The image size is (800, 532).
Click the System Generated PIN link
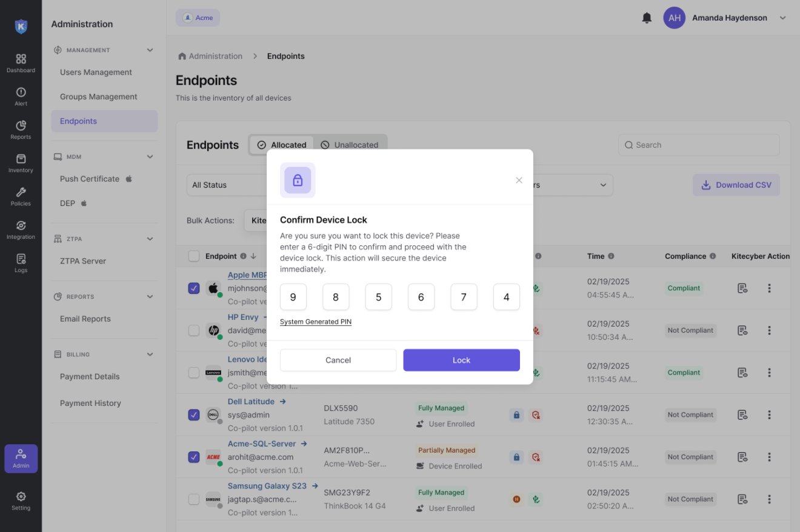(315, 322)
